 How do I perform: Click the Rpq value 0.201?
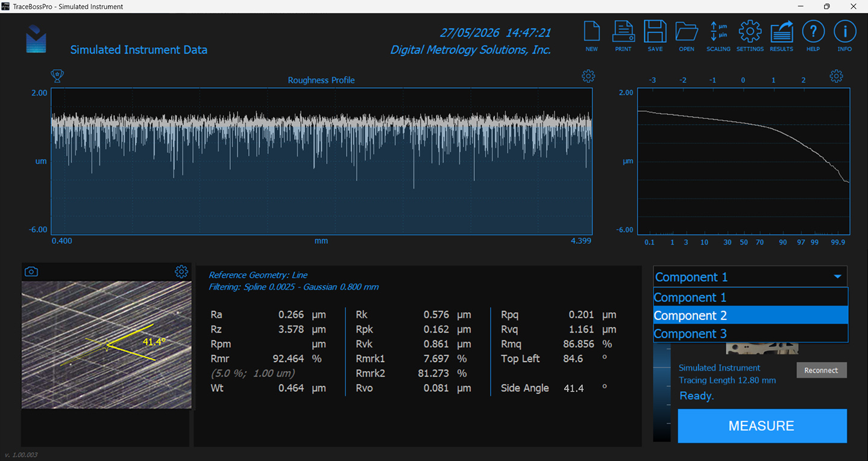[x=582, y=315]
